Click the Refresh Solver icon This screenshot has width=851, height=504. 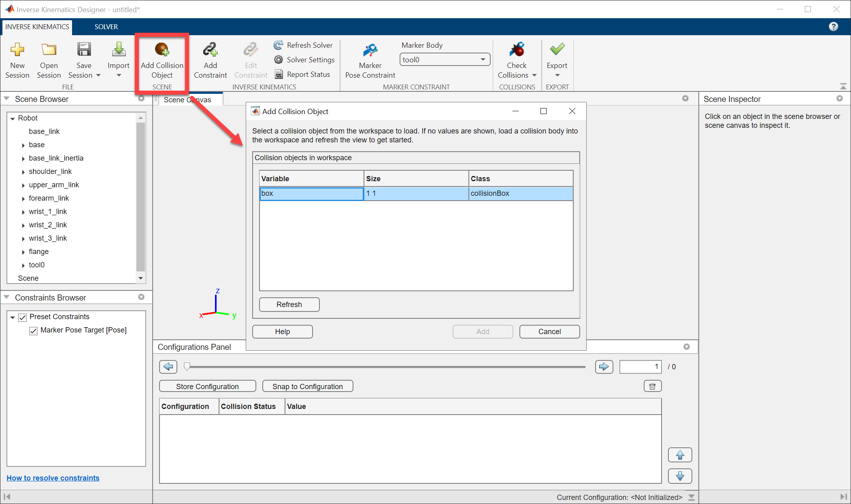(x=279, y=45)
